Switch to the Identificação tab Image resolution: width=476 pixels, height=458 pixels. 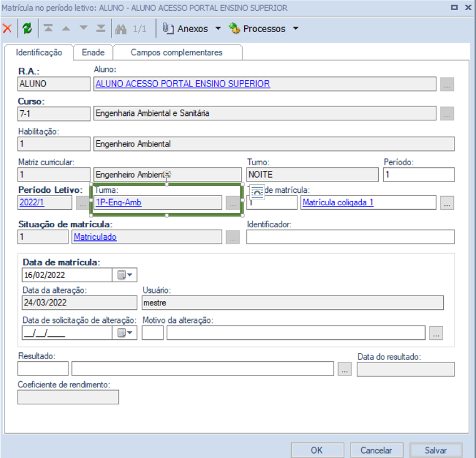39,53
